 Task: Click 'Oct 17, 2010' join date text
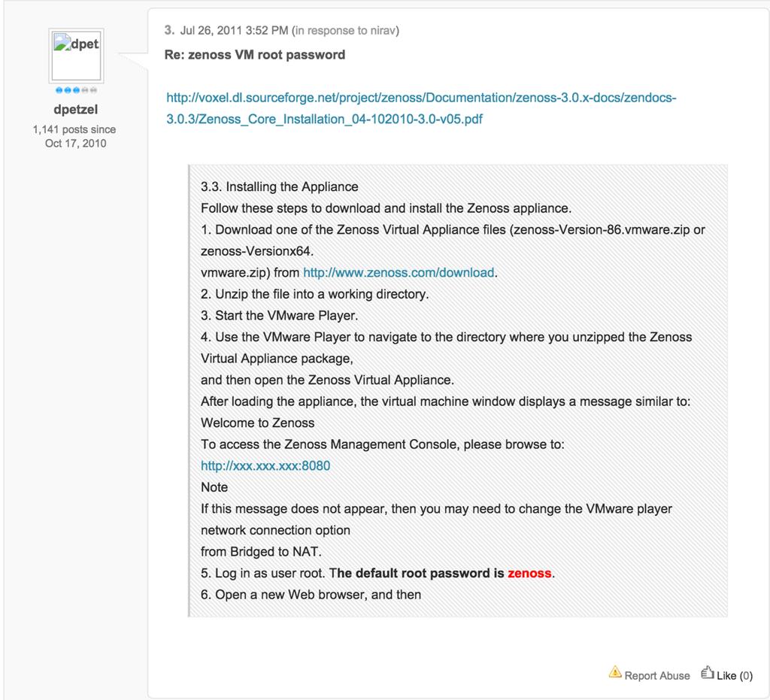pos(76,144)
